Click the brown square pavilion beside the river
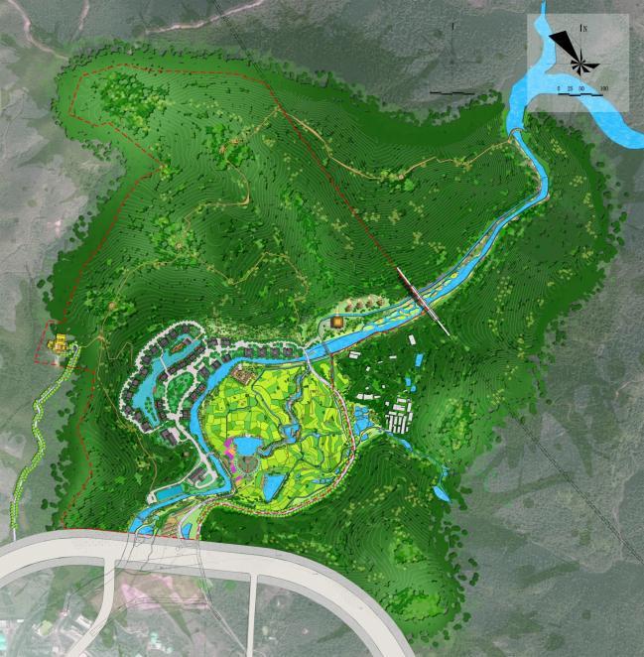Image resolution: width=644 pixels, height=657 pixels. [x=336, y=322]
